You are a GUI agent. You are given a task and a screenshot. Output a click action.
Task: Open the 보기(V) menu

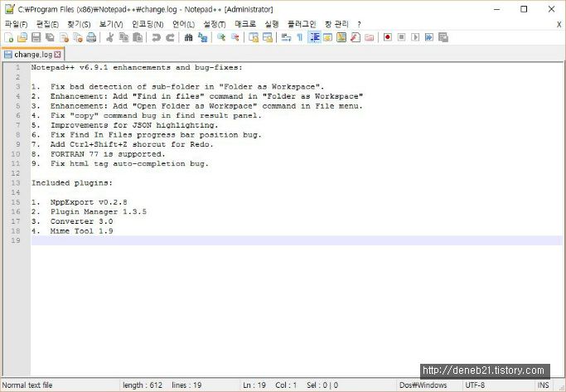111,24
